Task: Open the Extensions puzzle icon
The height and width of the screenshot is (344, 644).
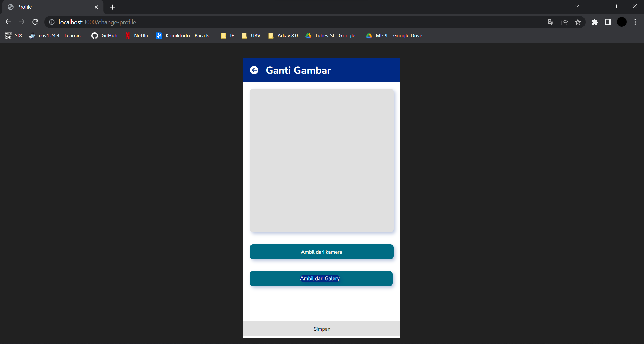Action: pyautogui.click(x=595, y=22)
